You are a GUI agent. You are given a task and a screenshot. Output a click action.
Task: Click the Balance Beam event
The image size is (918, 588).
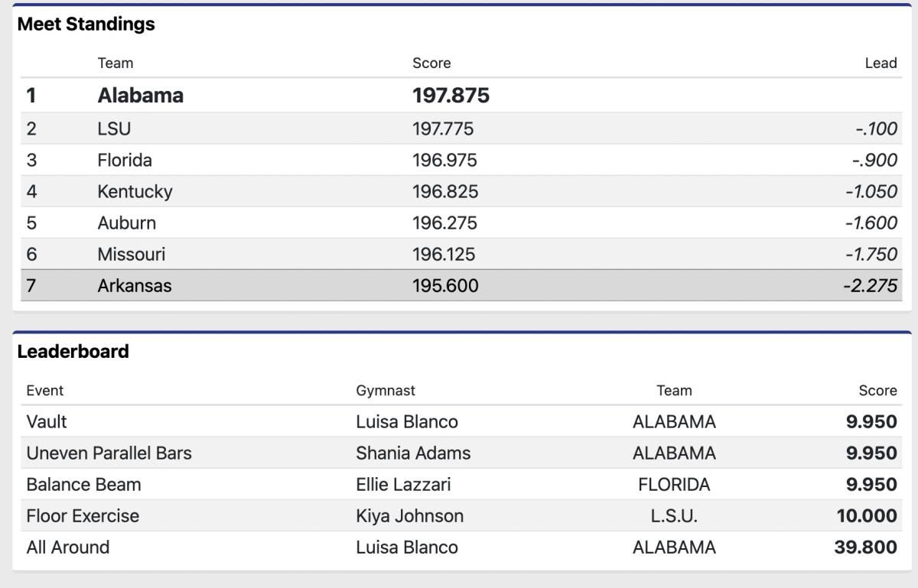83,484
